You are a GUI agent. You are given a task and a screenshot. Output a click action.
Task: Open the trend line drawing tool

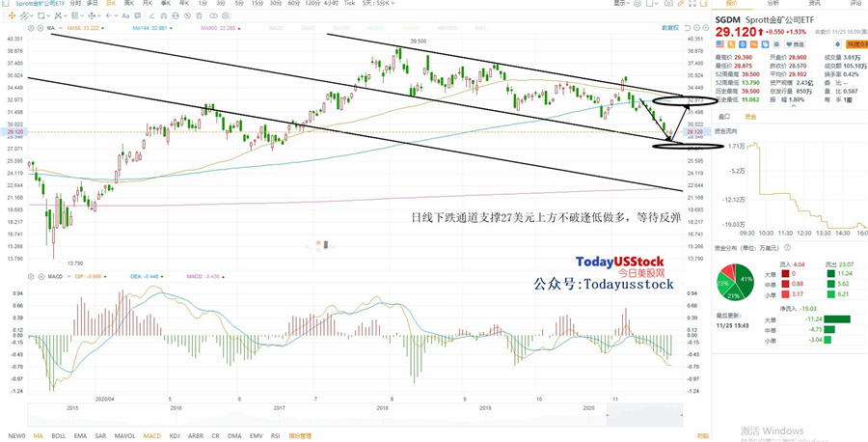[23, 16]
